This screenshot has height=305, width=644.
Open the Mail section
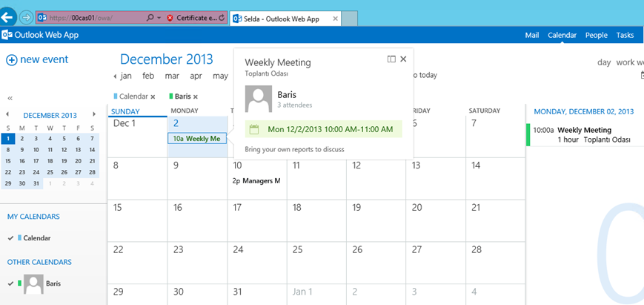531,35
